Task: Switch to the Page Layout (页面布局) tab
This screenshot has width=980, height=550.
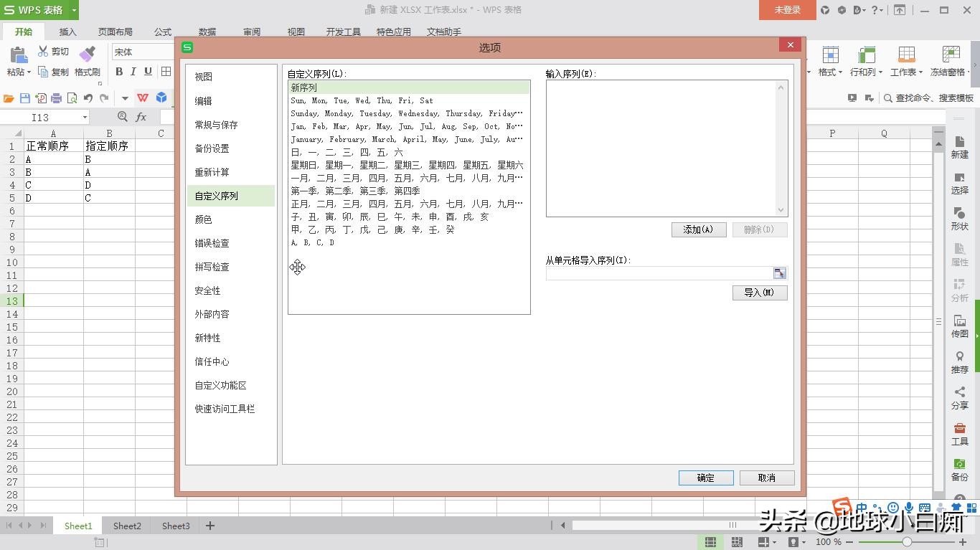Action: click(115, 32)
